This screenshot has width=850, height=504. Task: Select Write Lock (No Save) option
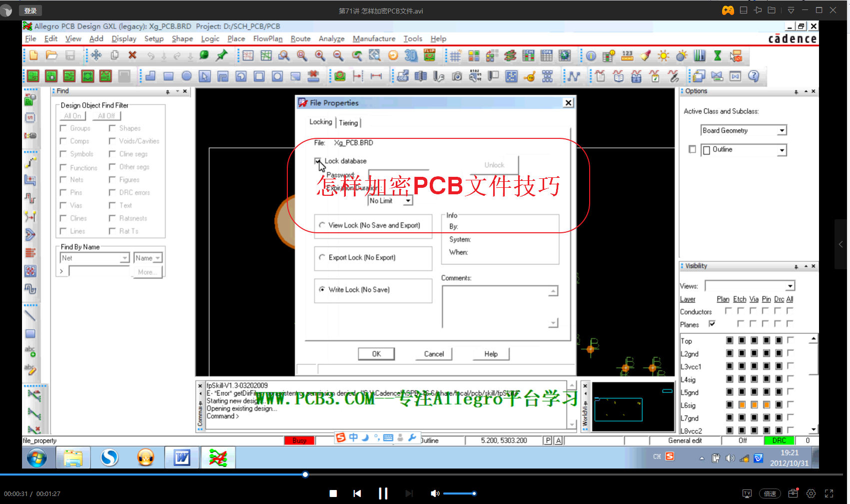[x=322, y=289]
